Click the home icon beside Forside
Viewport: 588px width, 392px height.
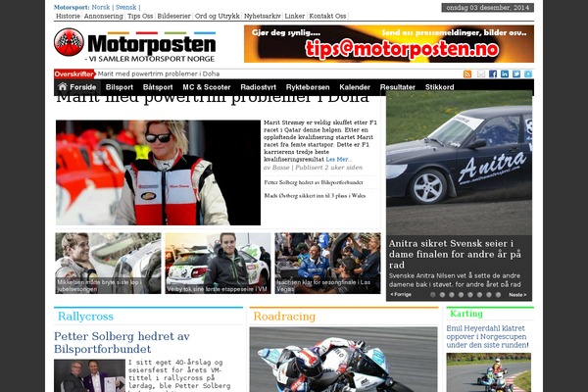pyautogui.click(x=63, y=86)
